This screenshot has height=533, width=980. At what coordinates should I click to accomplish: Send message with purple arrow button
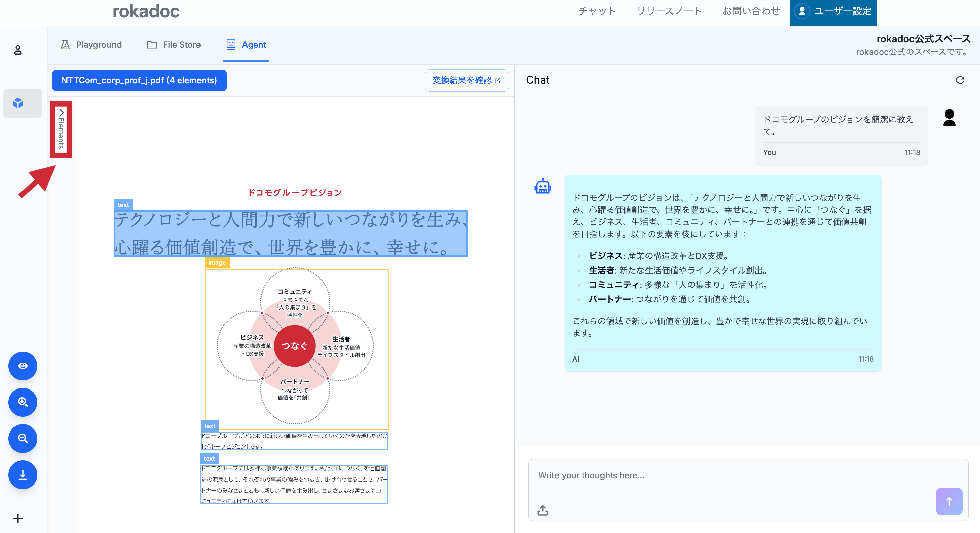[949, 501]
